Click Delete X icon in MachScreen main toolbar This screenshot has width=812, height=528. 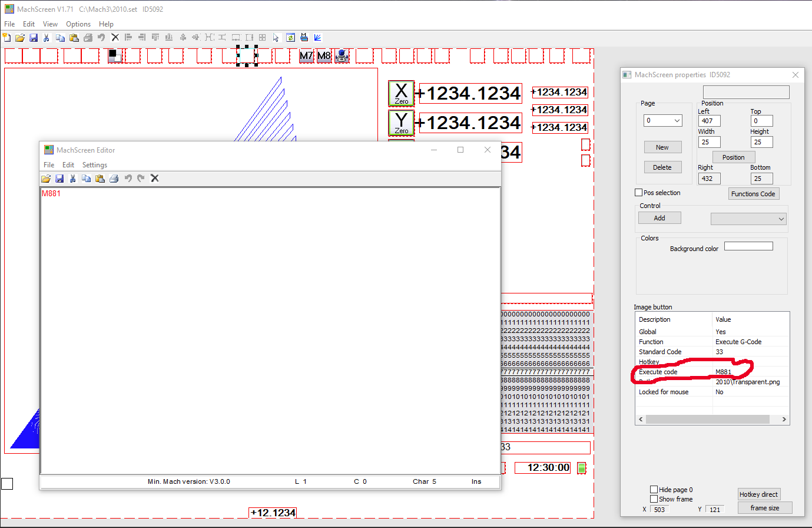pos(115,38)
